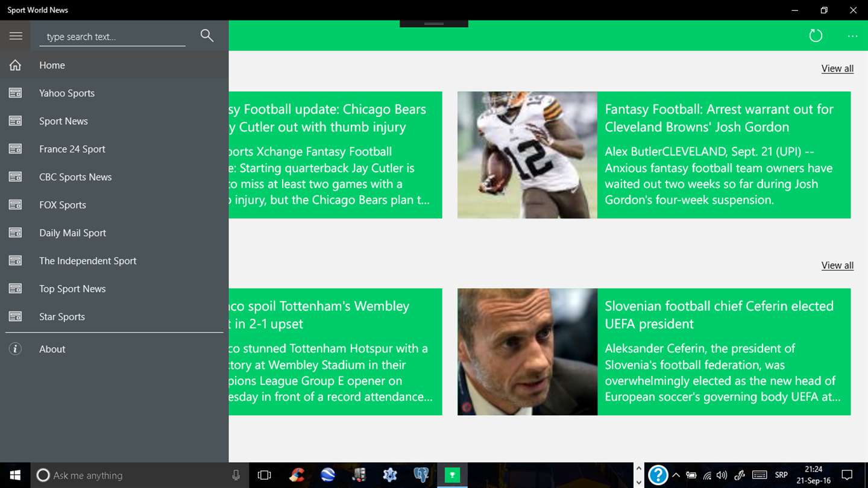The height and width of the screenshot is (488, 868).
Task: Click the blue help question mark icon
Action: pos(658,475)
